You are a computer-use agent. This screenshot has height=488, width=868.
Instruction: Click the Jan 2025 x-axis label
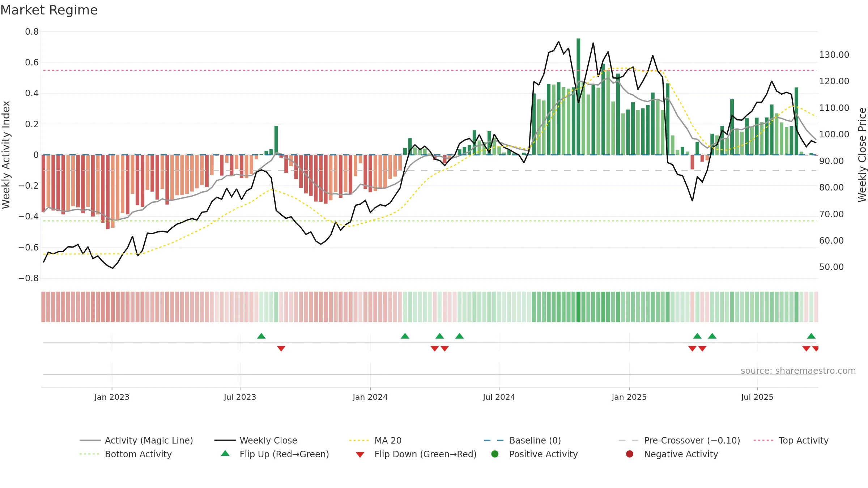click(629, 397)
